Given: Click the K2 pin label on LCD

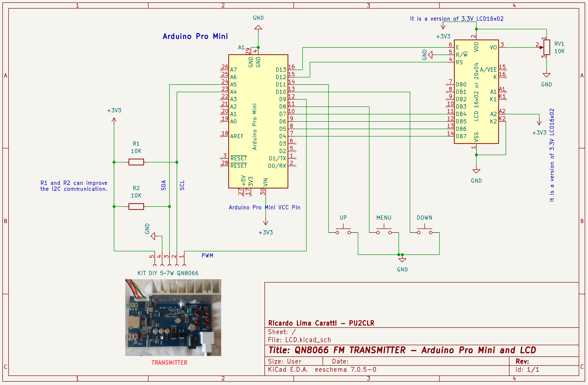Looking at the screenshot, I should pyautogui.click(x=493, y=122).
